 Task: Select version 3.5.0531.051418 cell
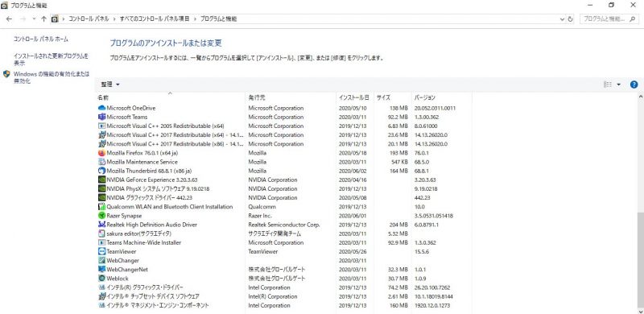pyautogui.click(x=434, y=216)
